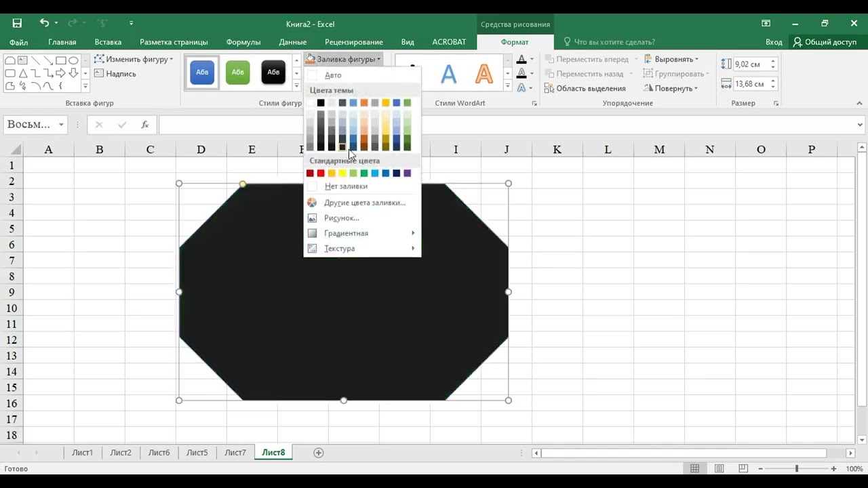This screenshot has height=488, width=868.
Task: Click the text fill A icon
Action: tap(521, 60)
